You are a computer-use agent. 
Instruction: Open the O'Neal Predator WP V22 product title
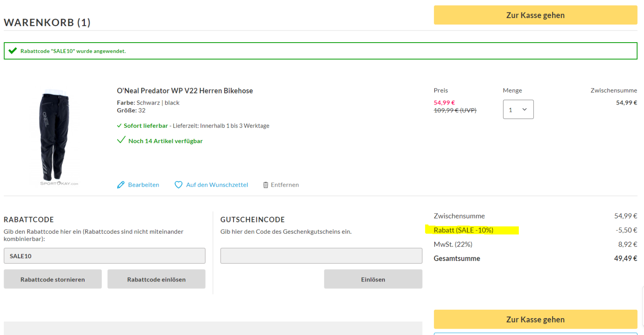185,91
